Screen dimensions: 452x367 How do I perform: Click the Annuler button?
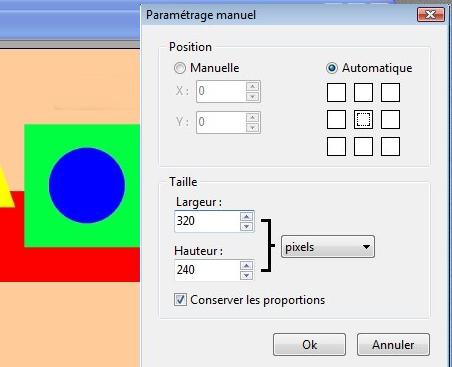click(393, 345)
